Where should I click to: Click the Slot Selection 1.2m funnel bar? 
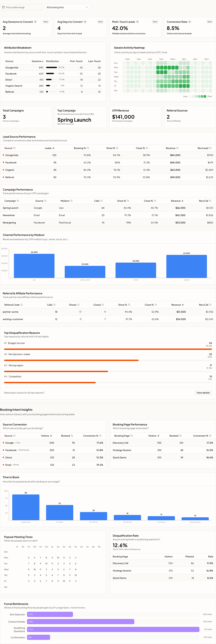pyautogui.click(x=50, y=614)
